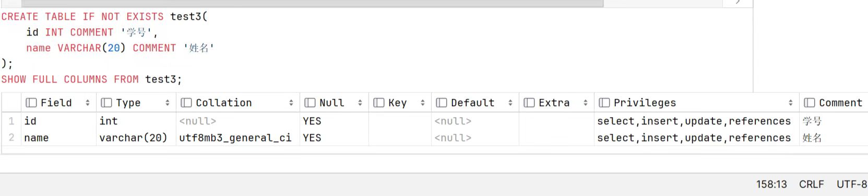Click the Null column icon
Screen dimensions: 868x196
tap(310, 103)
